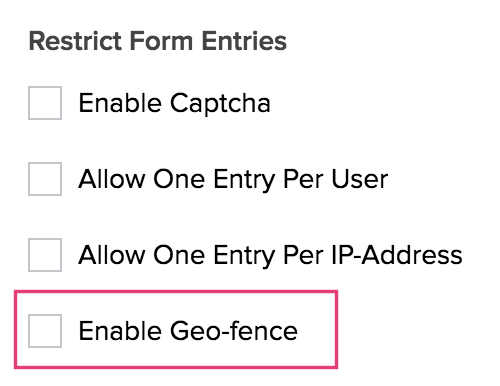This screenshot has width=500, height=386.
Task: Click the Enable Geo-fence label text
Action: (188, 331)
